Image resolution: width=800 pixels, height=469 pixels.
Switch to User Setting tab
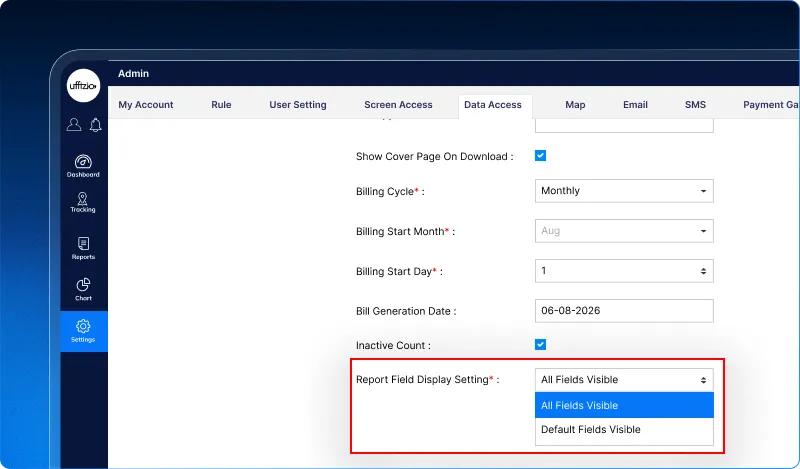(x=298, y=105)
